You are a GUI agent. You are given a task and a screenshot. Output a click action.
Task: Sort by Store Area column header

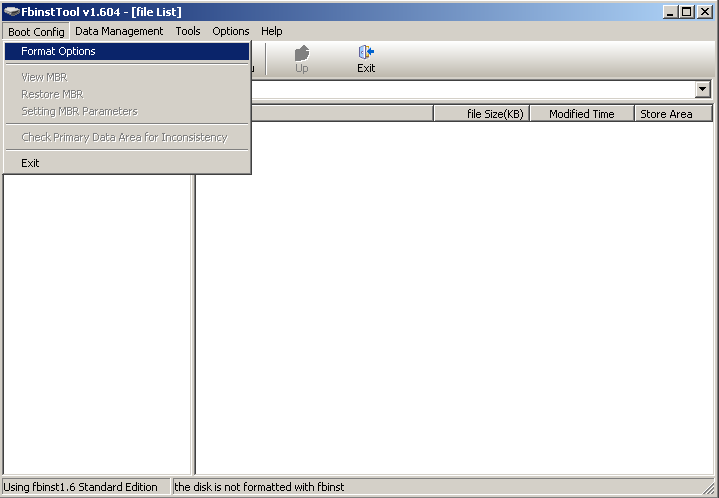(x=673, y=114)
